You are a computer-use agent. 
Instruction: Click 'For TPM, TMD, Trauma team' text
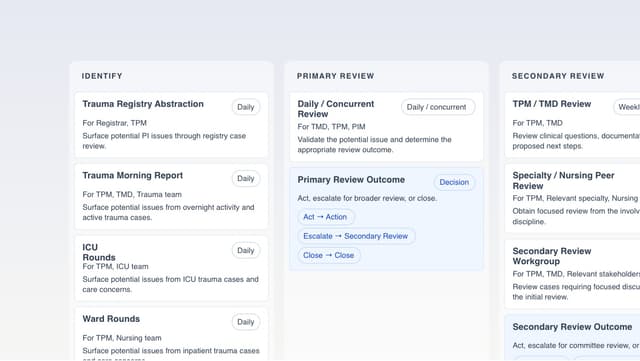pos(132,194)
